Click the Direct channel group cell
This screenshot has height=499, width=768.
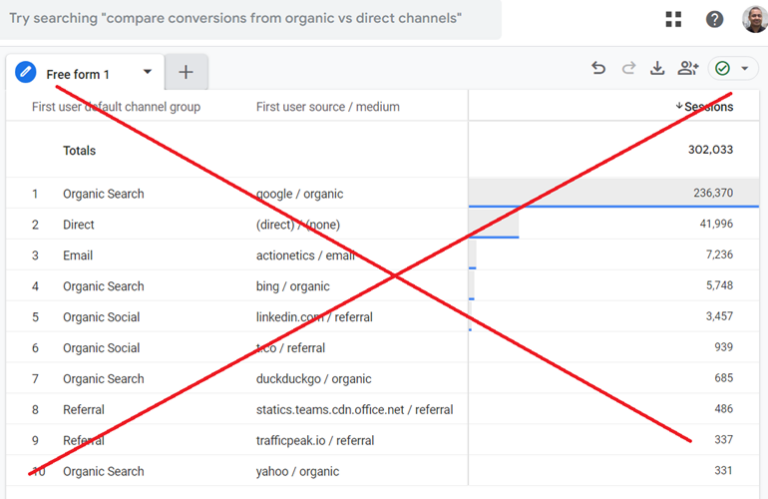pos(79,225)
